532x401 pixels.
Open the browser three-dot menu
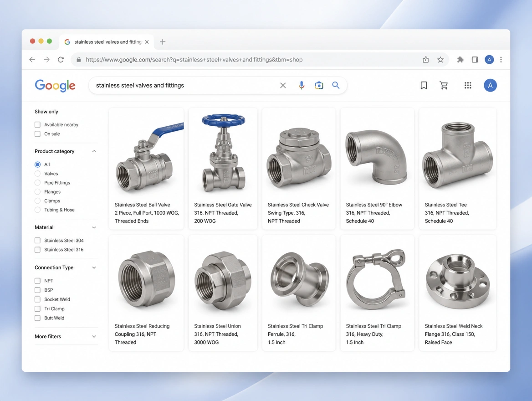coord(501,60)
